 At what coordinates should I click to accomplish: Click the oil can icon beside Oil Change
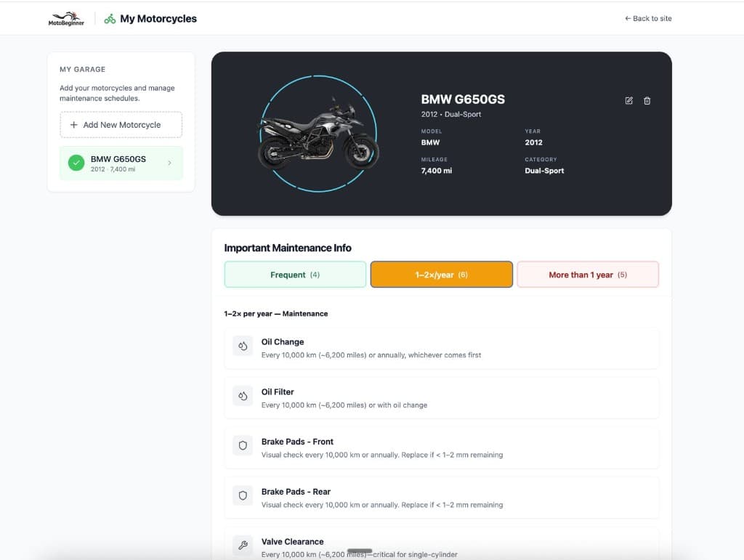tap(243, 345)
